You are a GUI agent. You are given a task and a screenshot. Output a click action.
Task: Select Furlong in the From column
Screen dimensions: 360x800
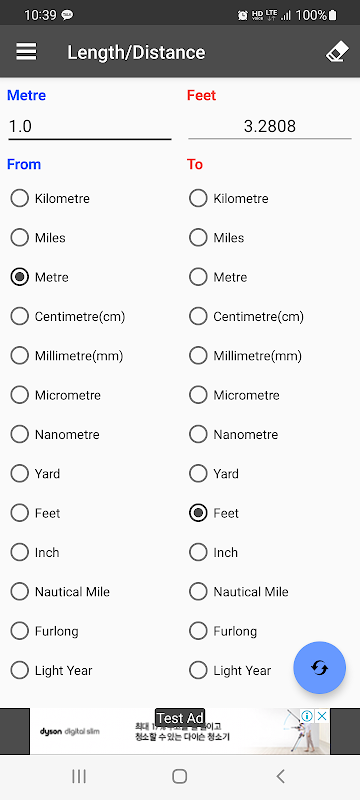(44, 631)
